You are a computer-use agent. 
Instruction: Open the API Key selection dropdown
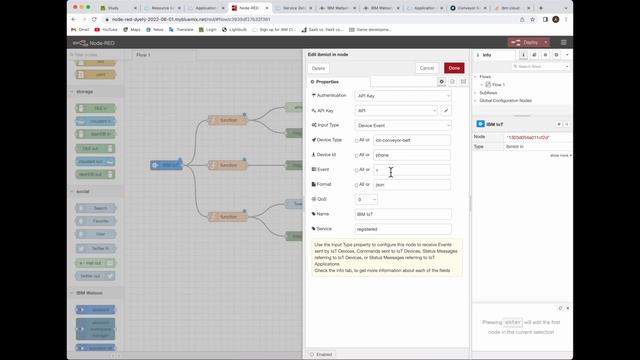click(396, 111)
